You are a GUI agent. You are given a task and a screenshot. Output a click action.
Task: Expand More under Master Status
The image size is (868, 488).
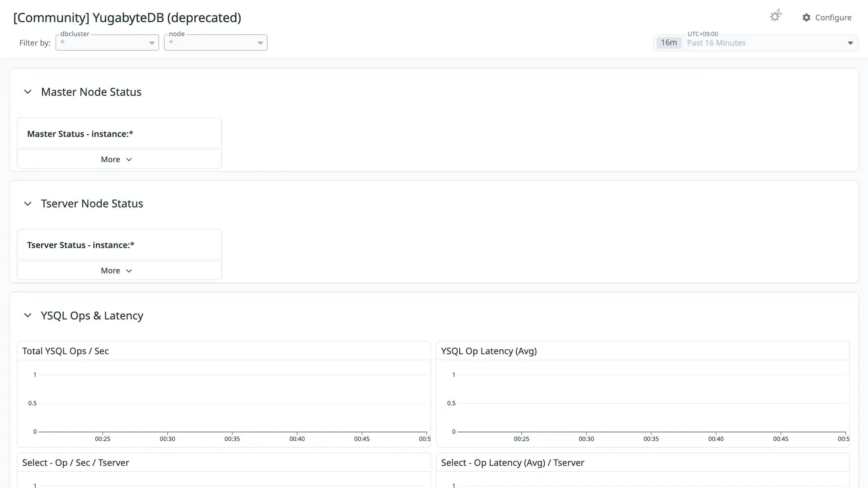(x=117, y=160)
